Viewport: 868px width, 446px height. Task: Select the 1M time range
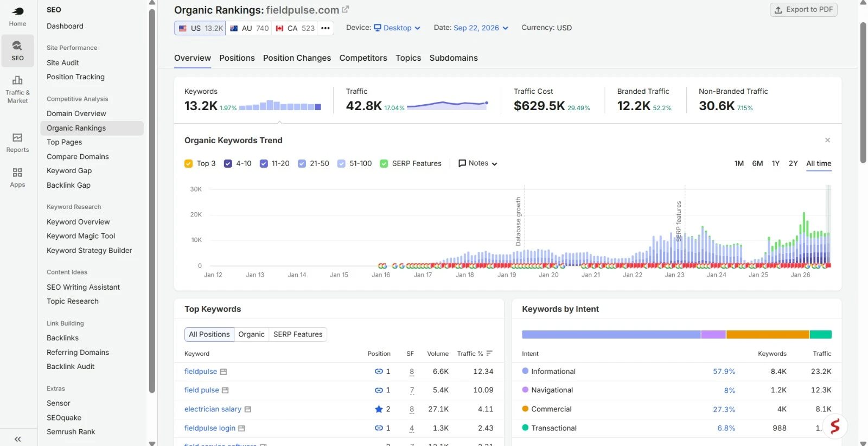[739, 163]
